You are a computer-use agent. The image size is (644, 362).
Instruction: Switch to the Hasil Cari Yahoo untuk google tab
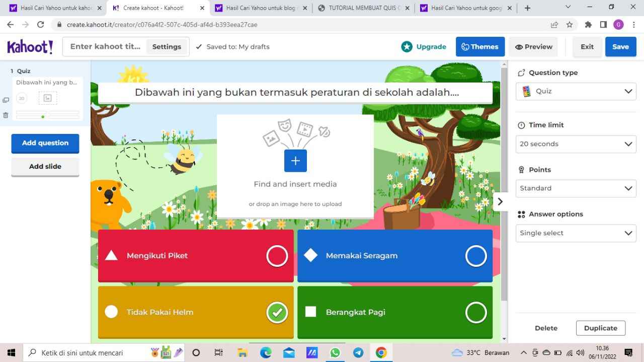point(466,8)
